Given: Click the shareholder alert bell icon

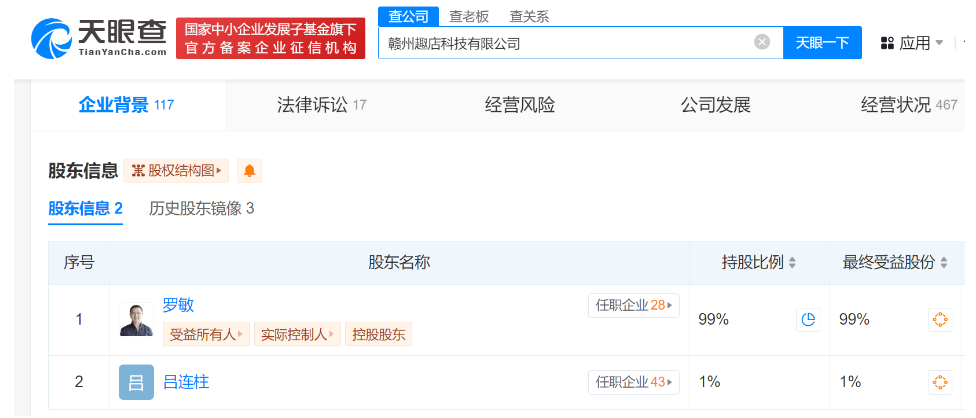Looking at the screenshot, I should 250,170.
